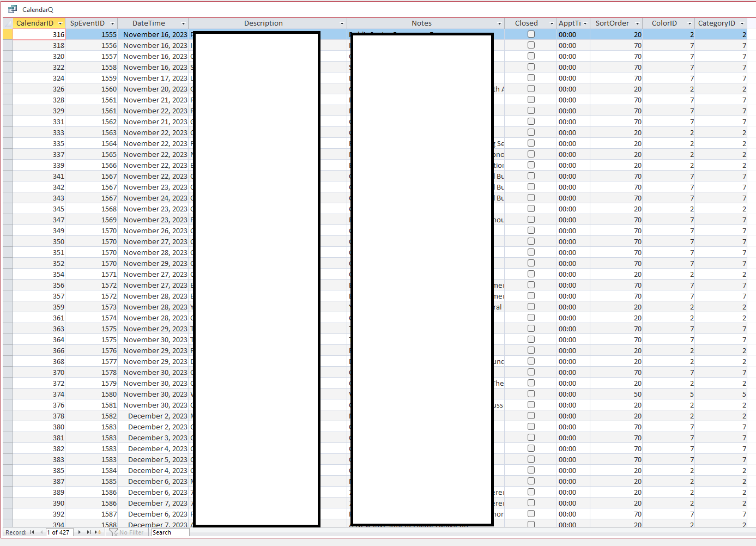Screen dimensions: 756x546
Task: Open the CalendarID column filter dropdown
Action: tap(60, 23)
